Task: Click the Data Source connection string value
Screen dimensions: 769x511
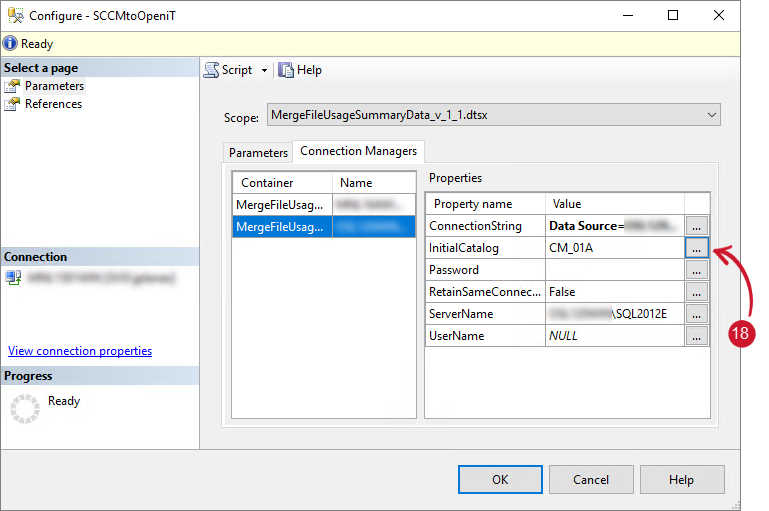Action: pyautogui.click(x=615, y=226)
